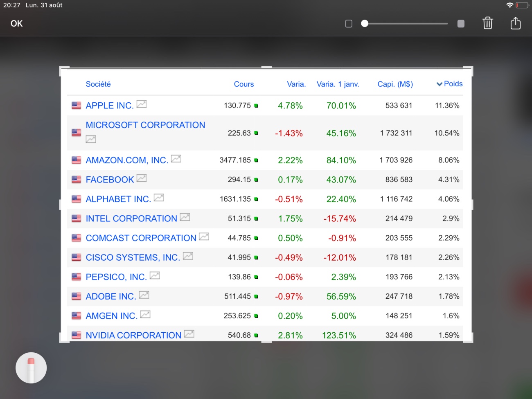This screenshot has height=399, width=532.
Task: Select Nvidia's year variation 123.51%
Action: coord(339,336)
